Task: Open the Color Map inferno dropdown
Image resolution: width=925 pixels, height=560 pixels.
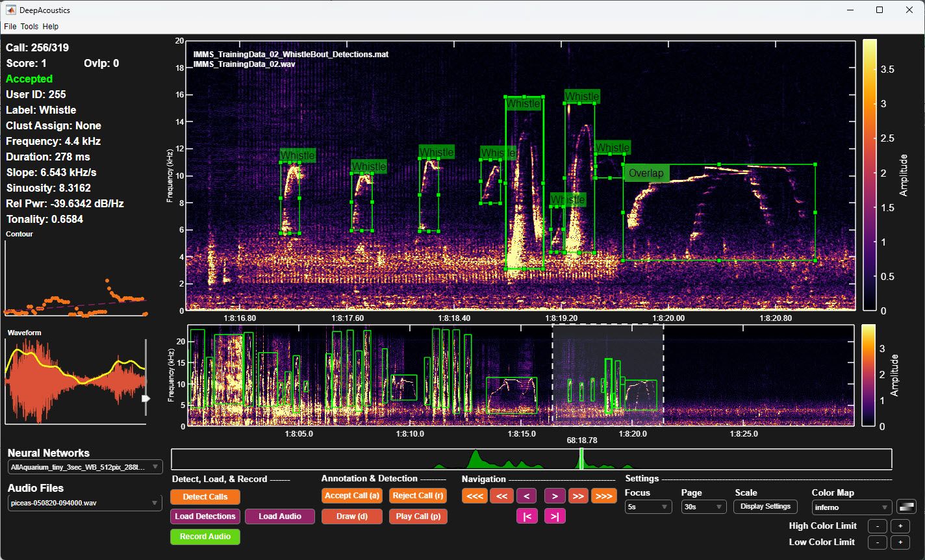Action: pyautogui.click(x=852, y=507)
